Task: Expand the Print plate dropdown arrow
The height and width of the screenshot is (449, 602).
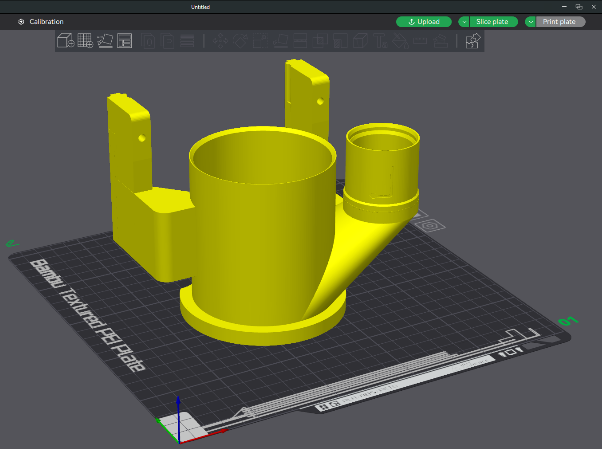Action: click(x=530, y=21)
